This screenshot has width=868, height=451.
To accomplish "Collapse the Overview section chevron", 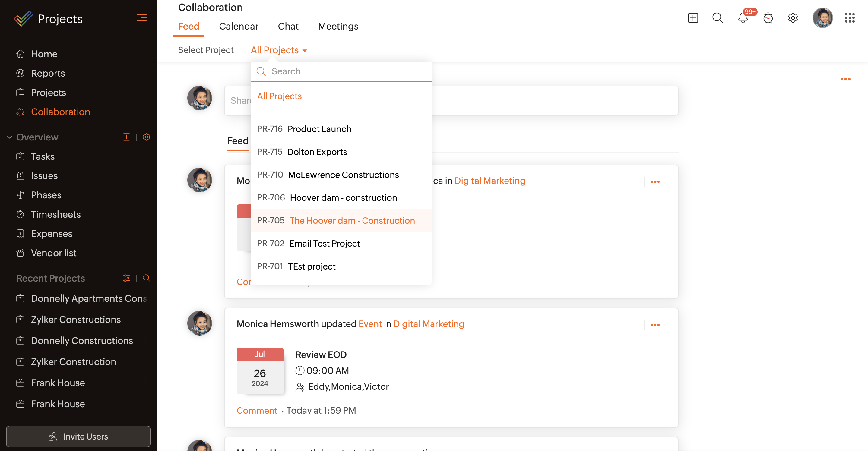I will 10,137.
